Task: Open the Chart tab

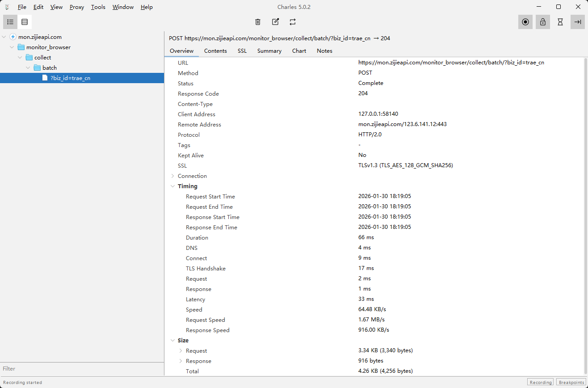Action: point(299,51)
